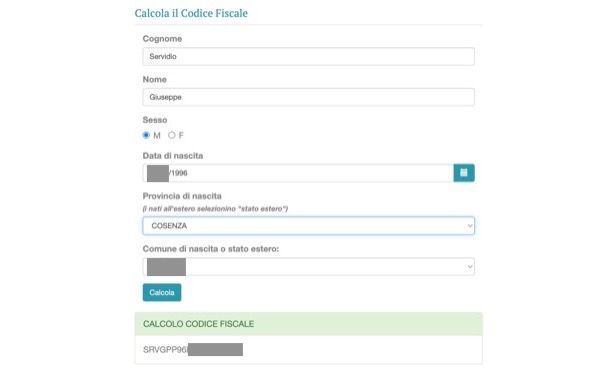The width and height of the screenshot is (610, 374).
Task: Click the CALCOLO CODICE FISCALE result header
Action: click(198, 324)
